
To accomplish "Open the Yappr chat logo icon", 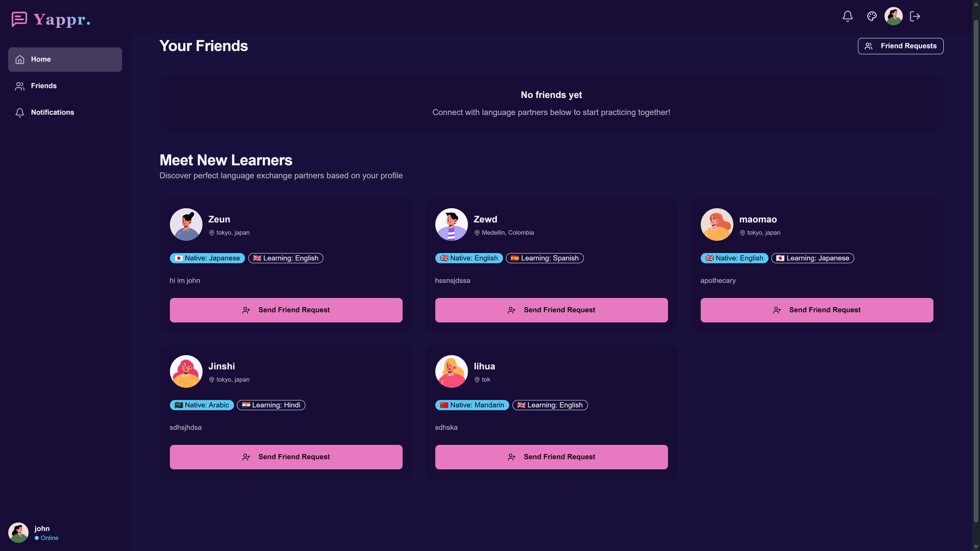I will point(19,19).
